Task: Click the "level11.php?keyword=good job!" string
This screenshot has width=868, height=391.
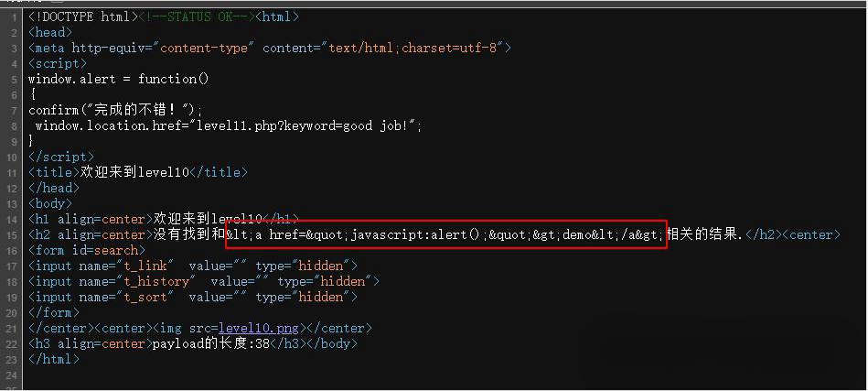Action: pyautogui.click(x=304, y=125)
